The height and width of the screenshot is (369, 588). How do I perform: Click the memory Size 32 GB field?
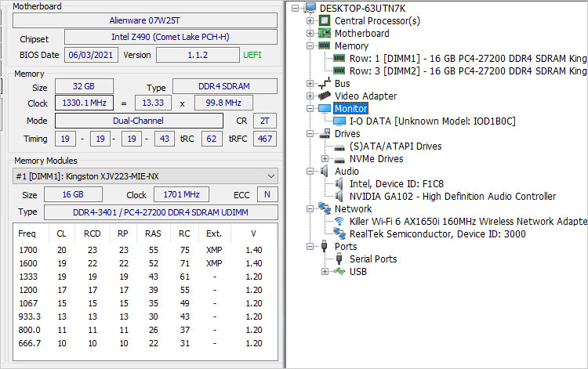(x=84, y=86)
